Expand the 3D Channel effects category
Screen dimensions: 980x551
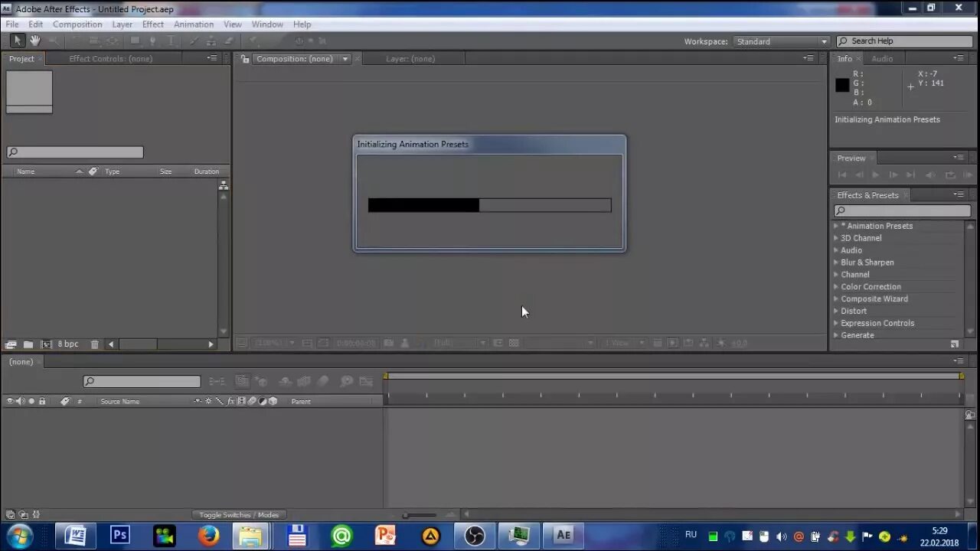(836, 238)
